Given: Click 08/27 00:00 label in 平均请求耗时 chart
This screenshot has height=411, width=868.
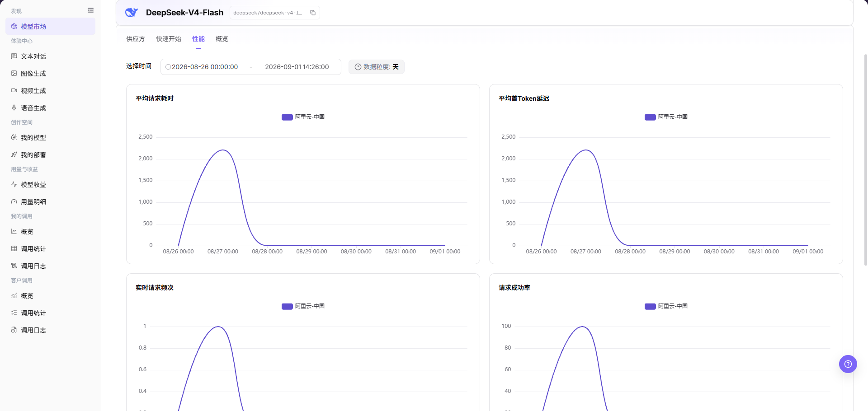Looking at the screenshot, I should [x=223, y=252].
